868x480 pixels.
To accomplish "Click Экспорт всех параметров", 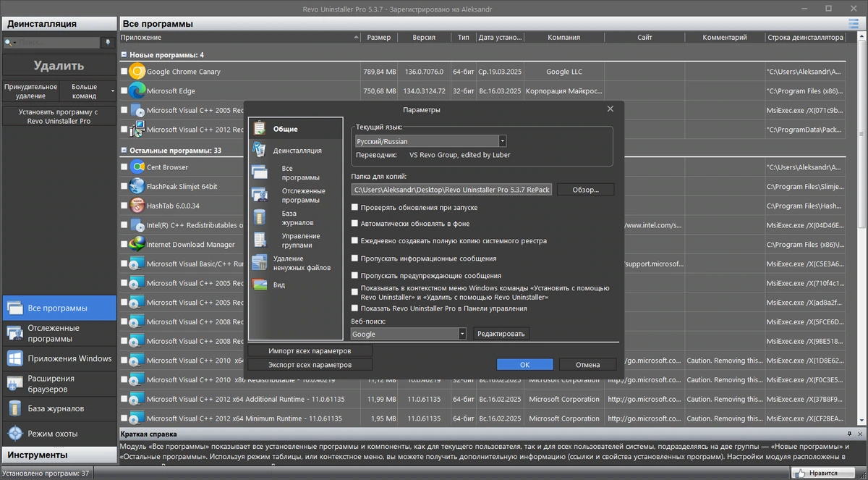I will click(x=310, y=365).
